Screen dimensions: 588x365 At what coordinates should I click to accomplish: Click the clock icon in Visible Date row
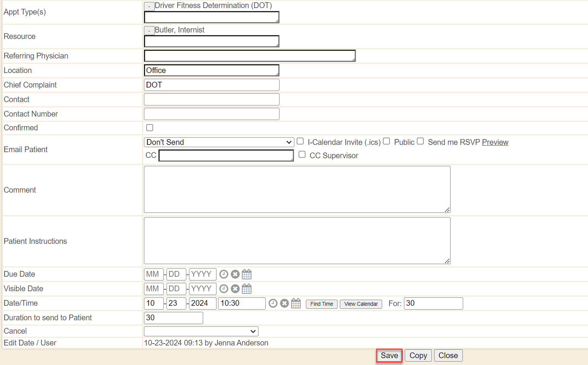224,289
